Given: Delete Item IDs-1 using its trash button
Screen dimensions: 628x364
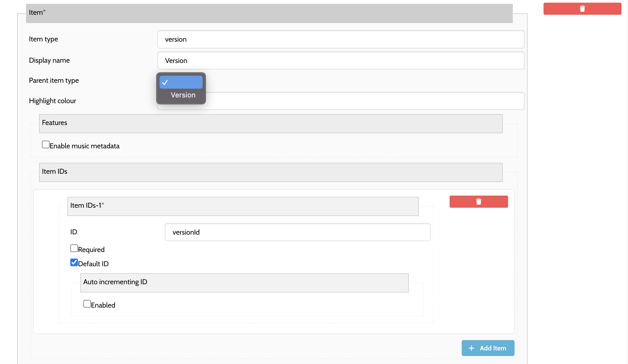Looking at the screenshot, I should pyautogui.click(x=479, y=201).
